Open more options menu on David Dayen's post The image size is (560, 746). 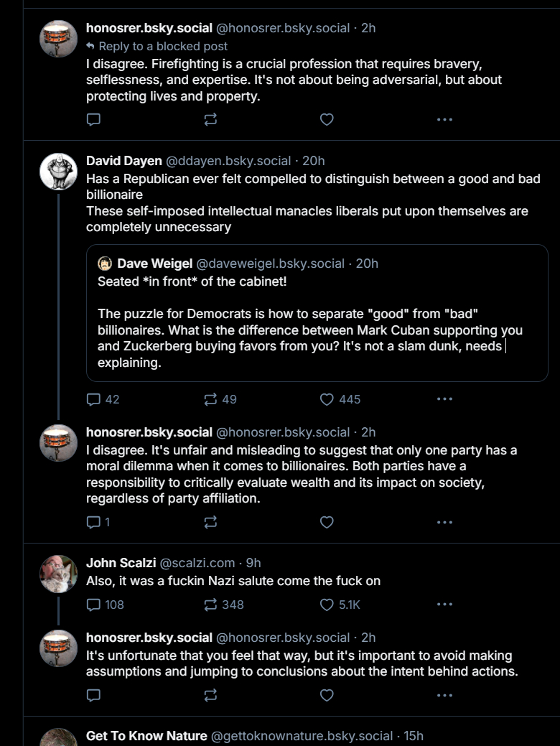444,398
